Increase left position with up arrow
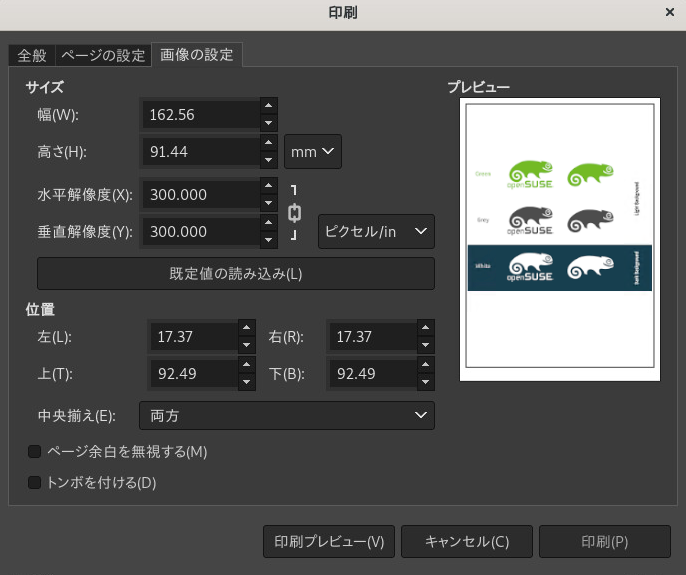The height and width of the screenshot is (575, 686). pyautogui.click(x=247, y=327)
